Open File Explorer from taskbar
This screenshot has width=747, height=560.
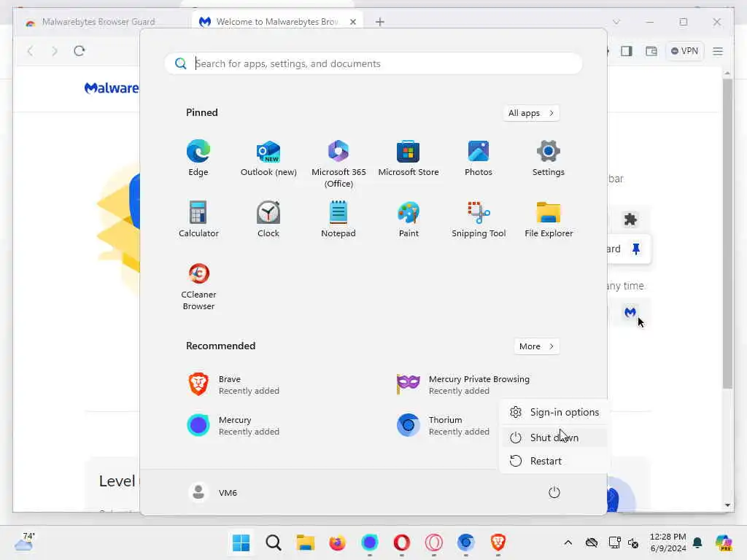pos(306,542)
